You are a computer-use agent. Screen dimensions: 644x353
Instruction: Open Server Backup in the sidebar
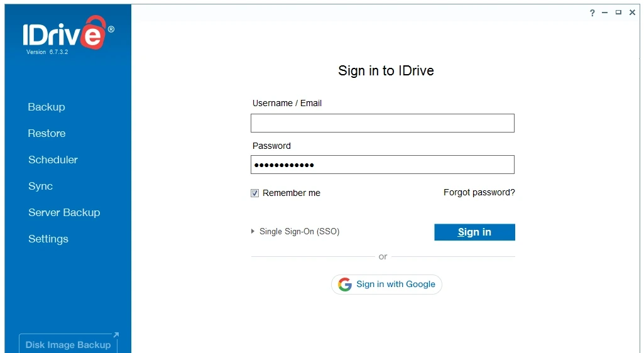pos(64,213)
